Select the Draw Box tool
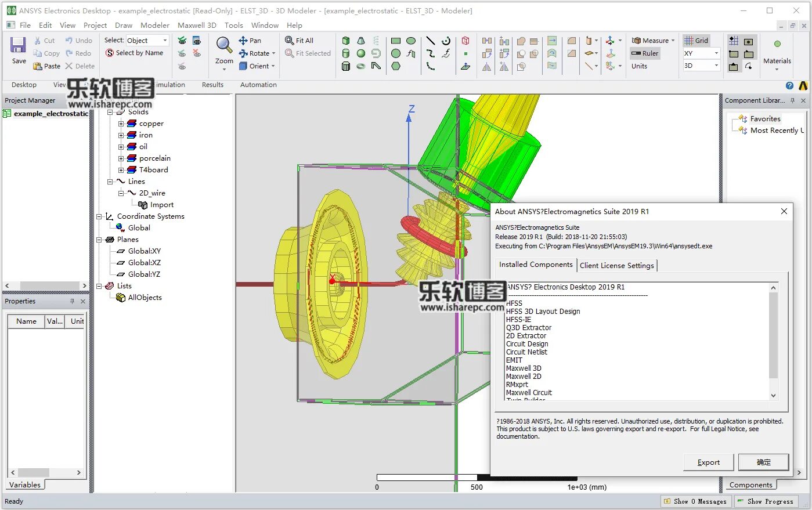Screen dimensions: 812x510 coord(346,41)
